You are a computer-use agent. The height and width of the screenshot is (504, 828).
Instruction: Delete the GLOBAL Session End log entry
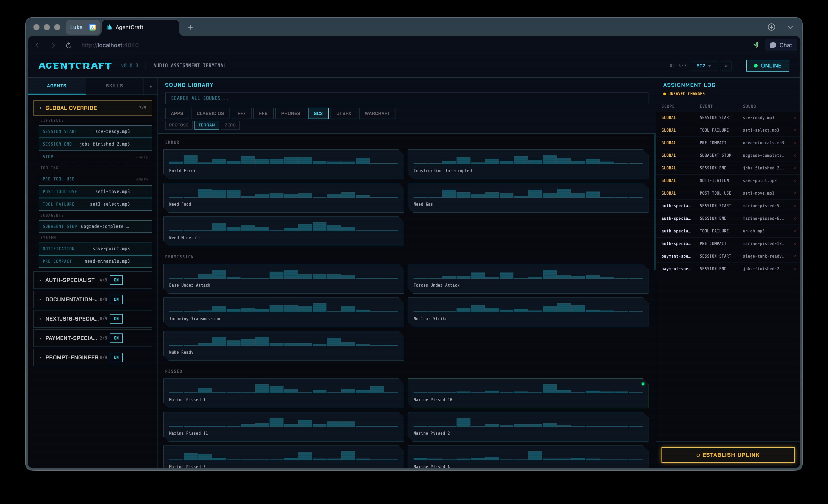pos(795,168)
